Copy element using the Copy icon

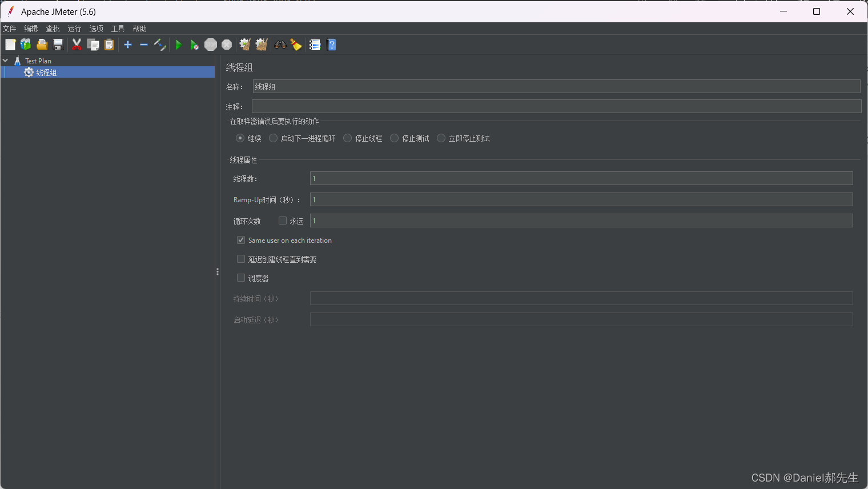(x=93, y=45)
